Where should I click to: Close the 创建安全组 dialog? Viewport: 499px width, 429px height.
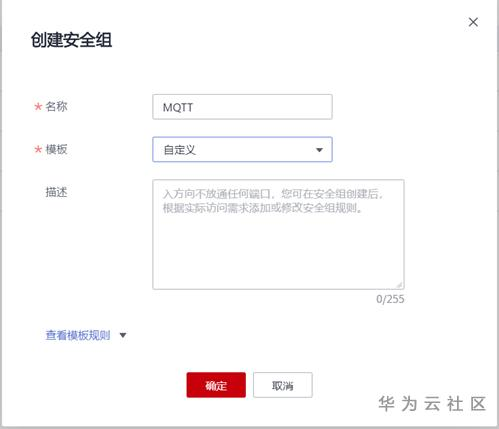click(473, 22)
